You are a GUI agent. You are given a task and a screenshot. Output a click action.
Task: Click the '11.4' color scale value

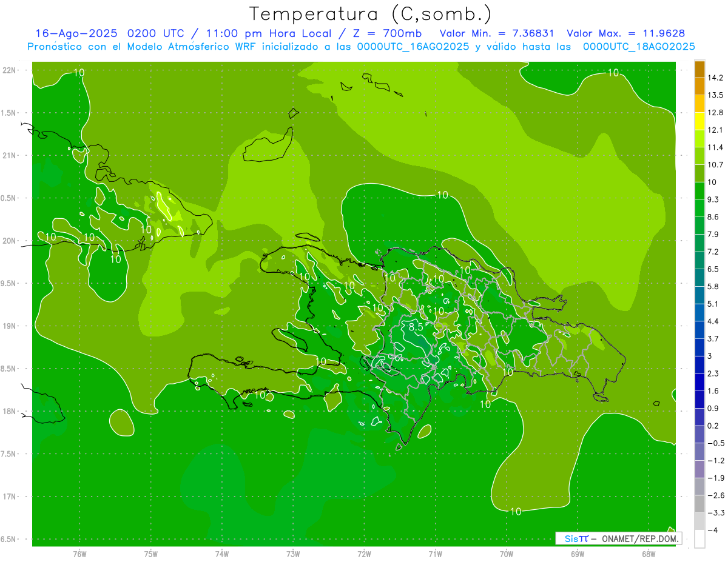[715, 147]
